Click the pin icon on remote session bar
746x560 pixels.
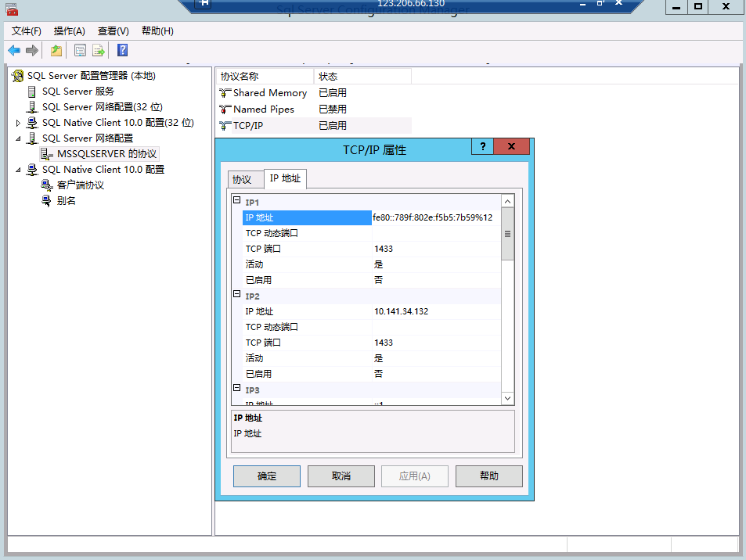click(204, 4)
